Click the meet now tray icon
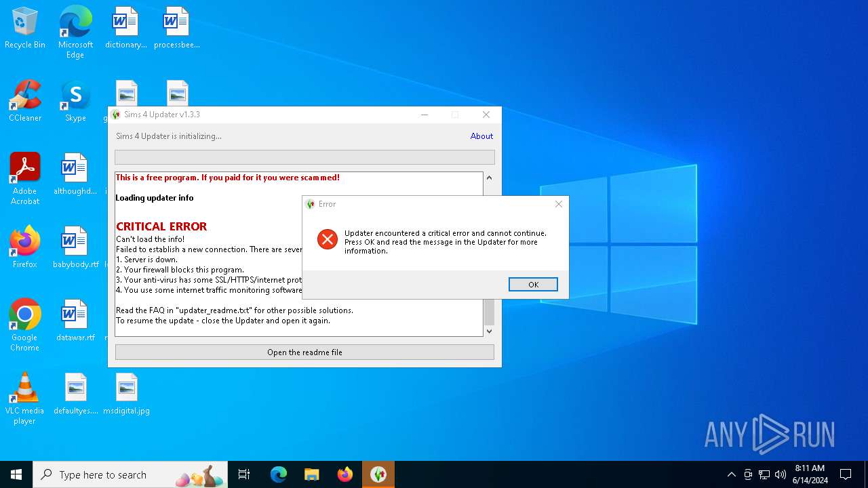 (x=748, y=474)
